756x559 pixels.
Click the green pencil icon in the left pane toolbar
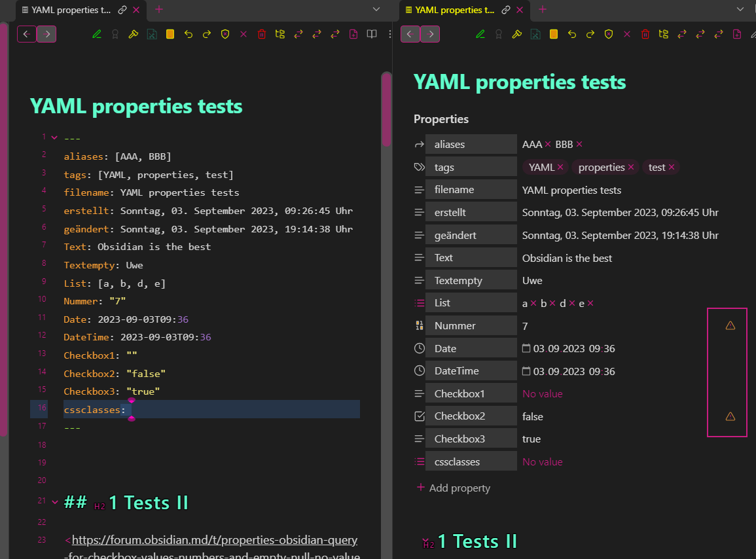[x=97, y=34]
